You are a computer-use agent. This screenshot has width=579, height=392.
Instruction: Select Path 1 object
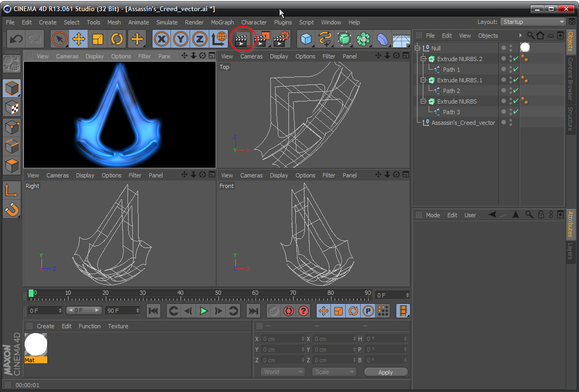[451, 70]
